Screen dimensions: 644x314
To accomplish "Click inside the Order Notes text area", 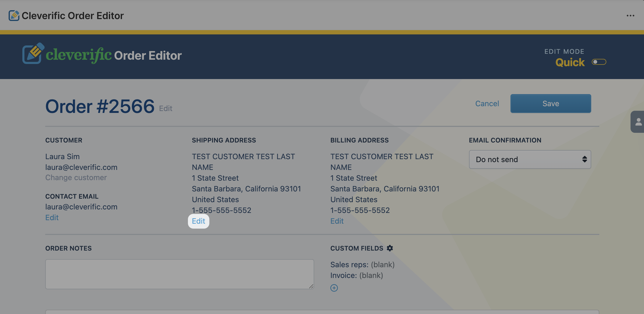I will 180,274.
